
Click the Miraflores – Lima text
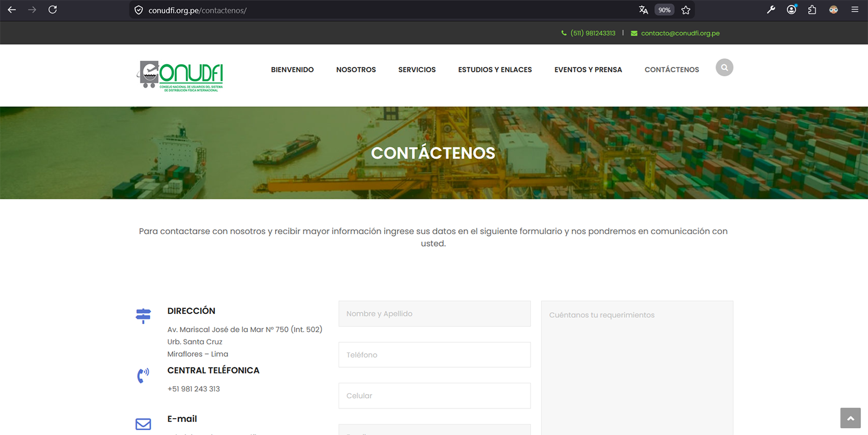point(197,354)
